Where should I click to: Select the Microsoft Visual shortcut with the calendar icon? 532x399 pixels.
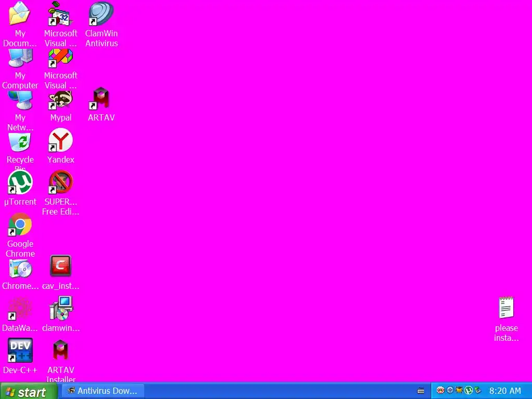click(x=60, y=24)
